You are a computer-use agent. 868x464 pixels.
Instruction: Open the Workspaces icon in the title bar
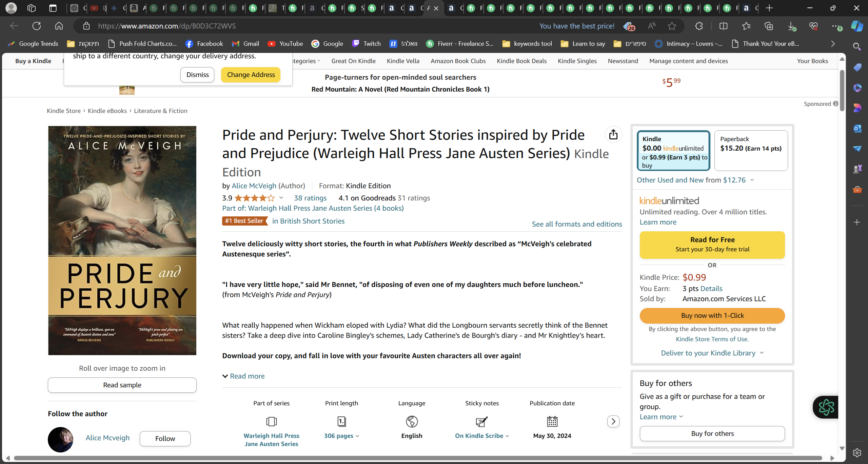[32, 8]
